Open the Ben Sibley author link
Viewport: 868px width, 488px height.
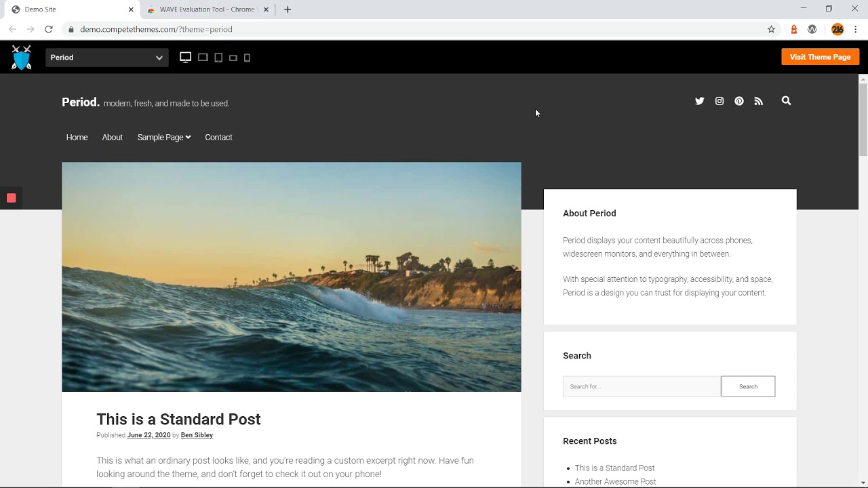click(x=197, y=435)
